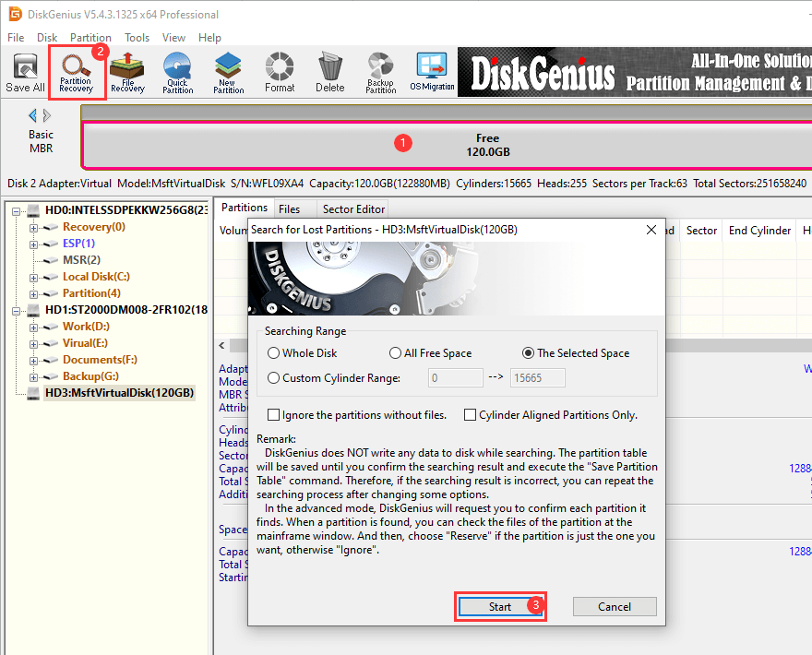The height and width of the screenshot is (655, 812).
Task: Click the Format toolbar icon
Action: [280, 74]
